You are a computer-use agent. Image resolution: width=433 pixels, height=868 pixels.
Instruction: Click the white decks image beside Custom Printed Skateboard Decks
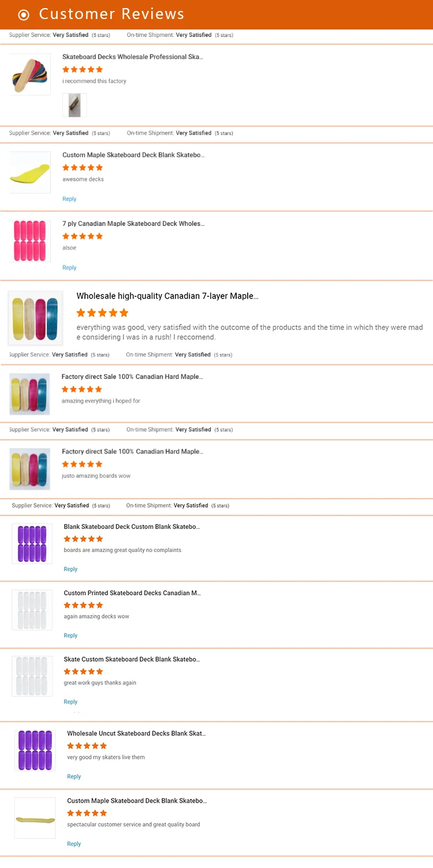32,610
